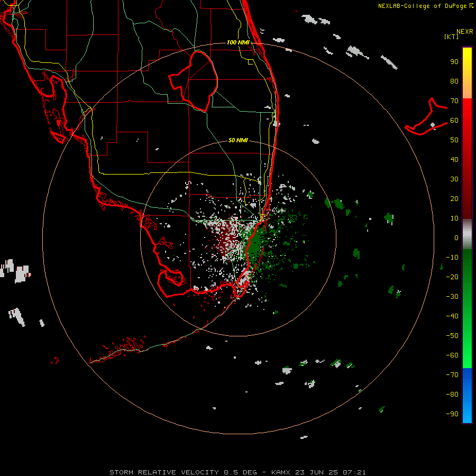Click the positive 80 scale label

[454, 81]
